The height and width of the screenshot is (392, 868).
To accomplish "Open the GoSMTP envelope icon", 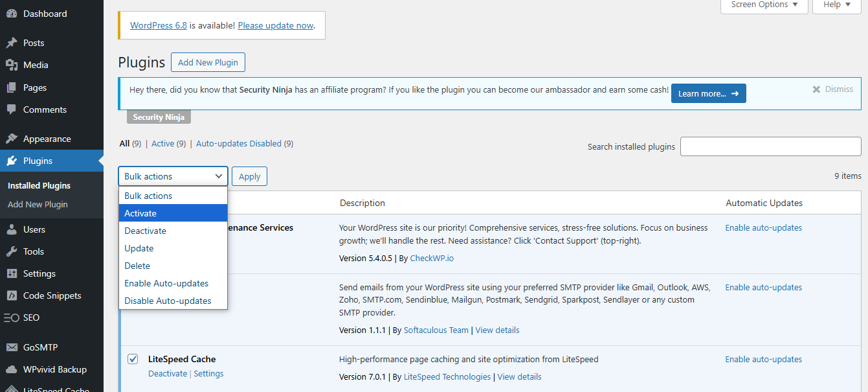I will (x=12, y=347).
